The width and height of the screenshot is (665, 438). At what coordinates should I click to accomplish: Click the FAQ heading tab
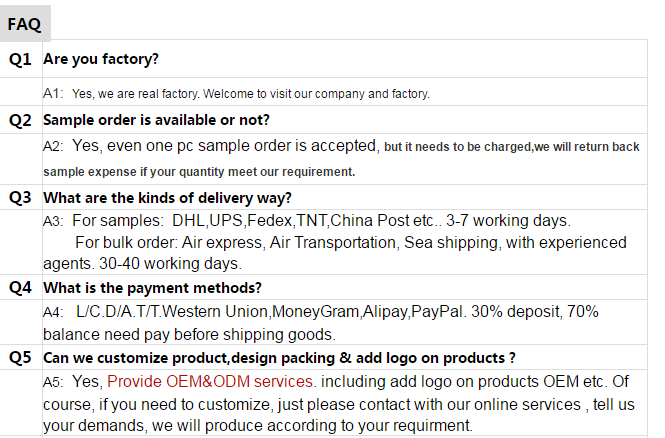pyautogui.click(x=25, y=24)
